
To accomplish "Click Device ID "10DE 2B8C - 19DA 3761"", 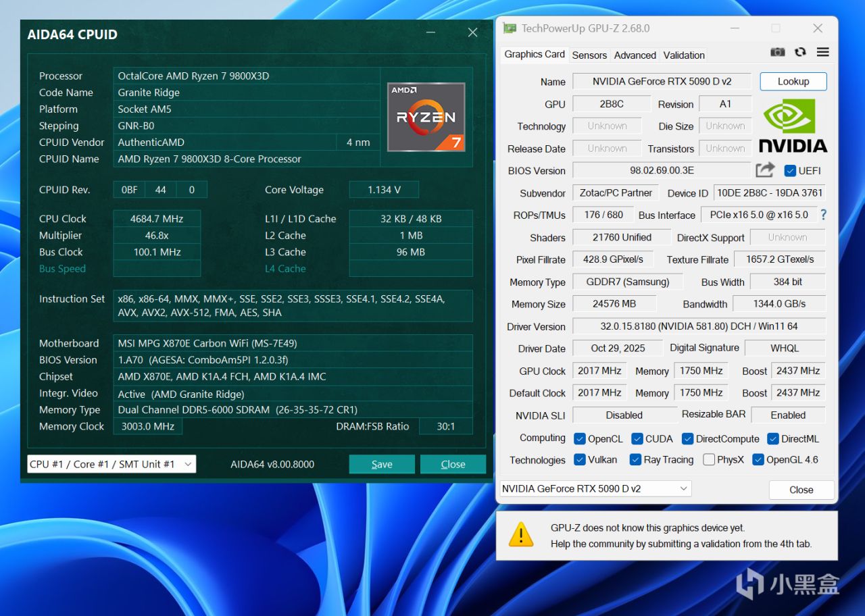I will [770, 192].
